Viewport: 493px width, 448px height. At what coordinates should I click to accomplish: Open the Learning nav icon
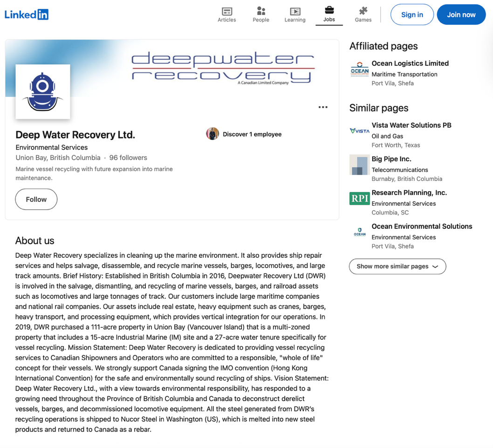[295, 11]
